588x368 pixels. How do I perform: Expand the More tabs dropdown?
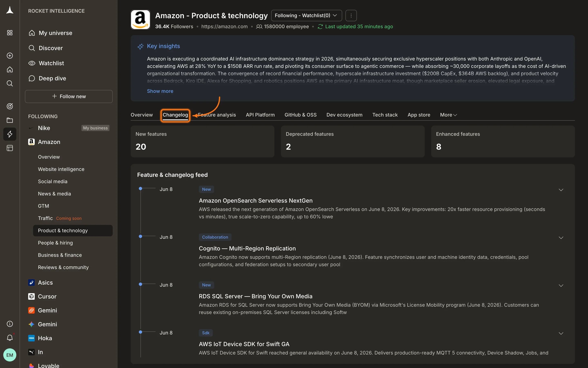[448, 115]
